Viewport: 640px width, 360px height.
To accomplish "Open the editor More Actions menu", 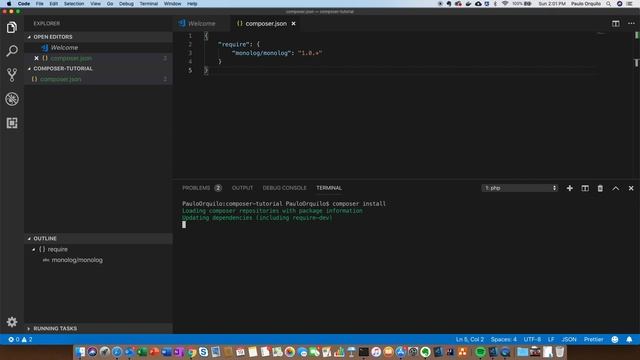I will pos(631,24).
